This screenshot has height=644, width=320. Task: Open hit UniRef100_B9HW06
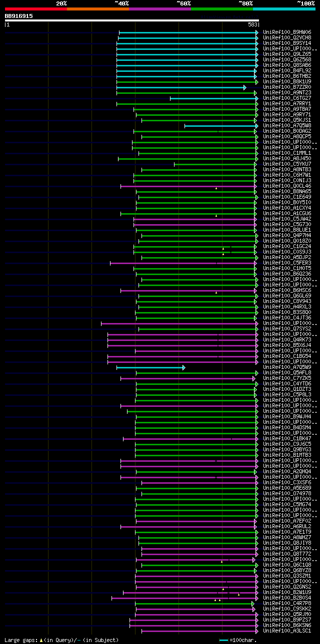point(286,32)
